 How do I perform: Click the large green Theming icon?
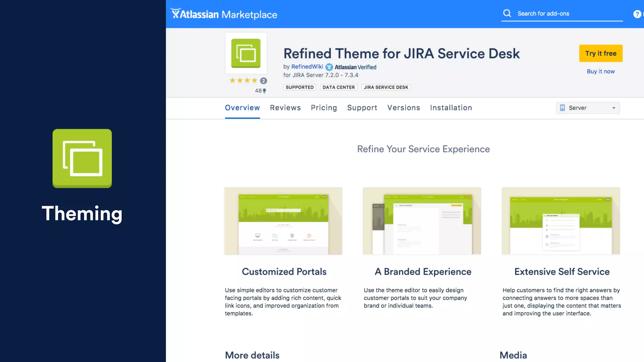pyautogui.click(x=82, y=158)
